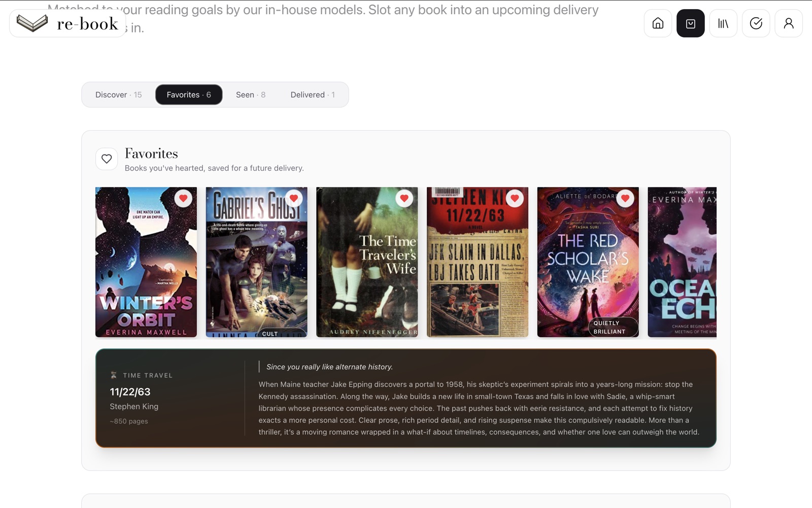Unfavorite 11/22/63 heart toggle
Viewport: 812px width, 508px height.
pyautogui.click(x=515, y=198)
